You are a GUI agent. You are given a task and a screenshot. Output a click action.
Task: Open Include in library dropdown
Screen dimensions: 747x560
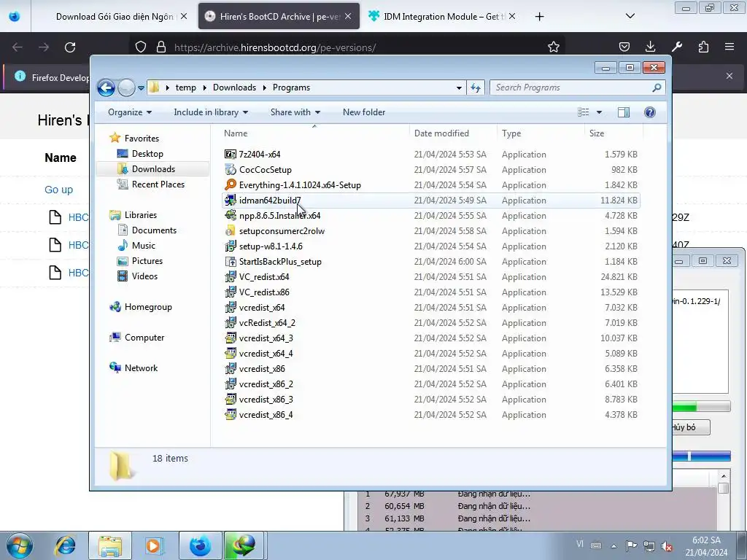pyautogui.click(x=211, y=112)
